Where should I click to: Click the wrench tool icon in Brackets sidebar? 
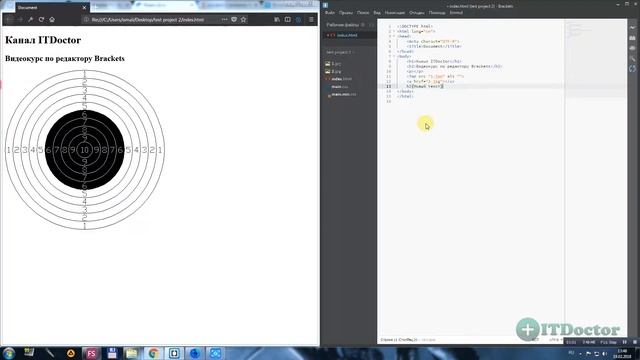[x=633, y=58]
